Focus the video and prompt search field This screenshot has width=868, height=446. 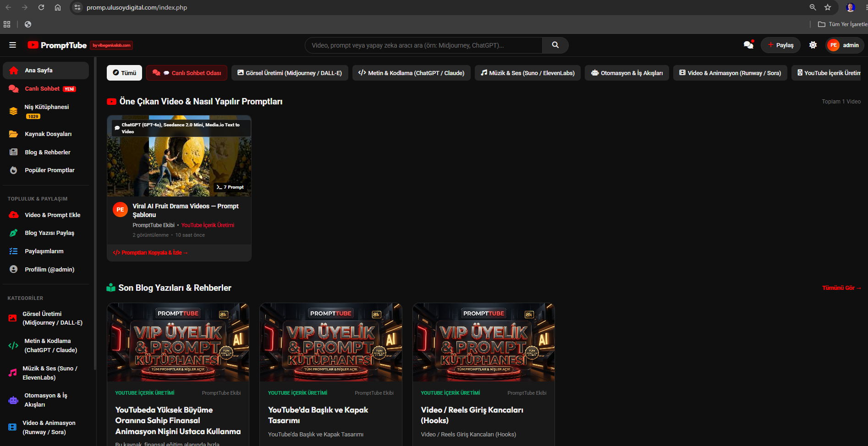click(423, 45)
